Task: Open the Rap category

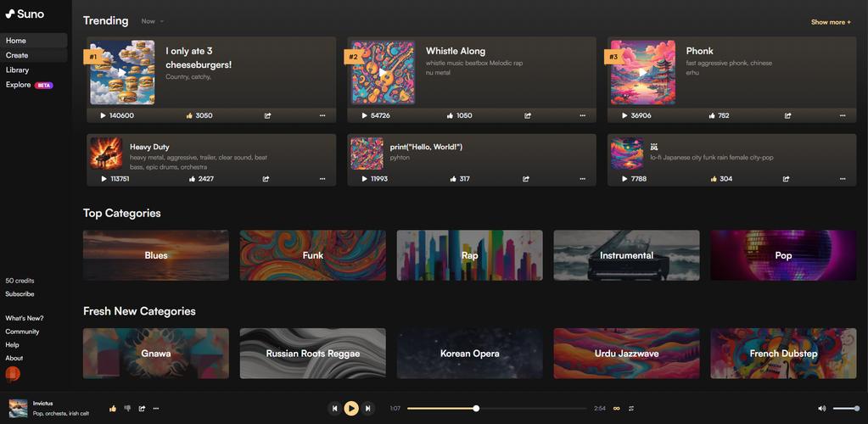Action: tap(469, 255)
